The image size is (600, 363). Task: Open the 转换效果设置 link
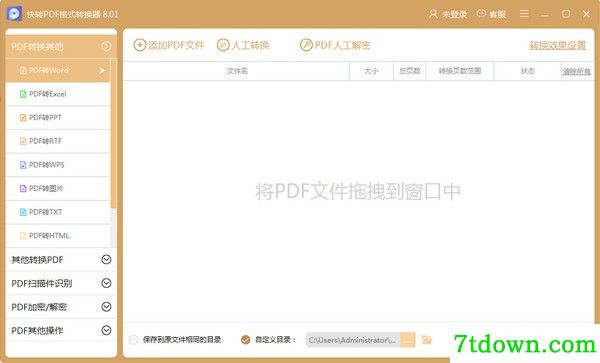pos(558,45)
